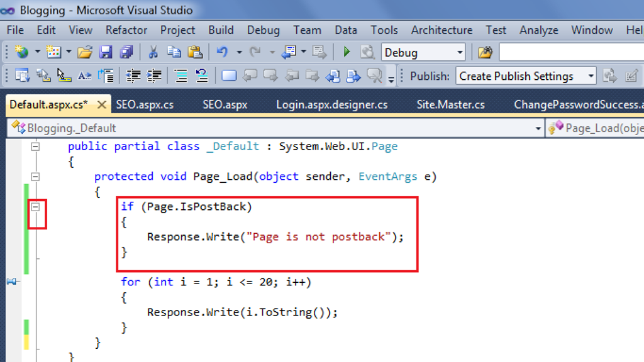The height and width of the screenshot is (362, 644).
Task: Switch to the SEO.aspx tab
Action: pyautogui.click(x=225, y=105)
